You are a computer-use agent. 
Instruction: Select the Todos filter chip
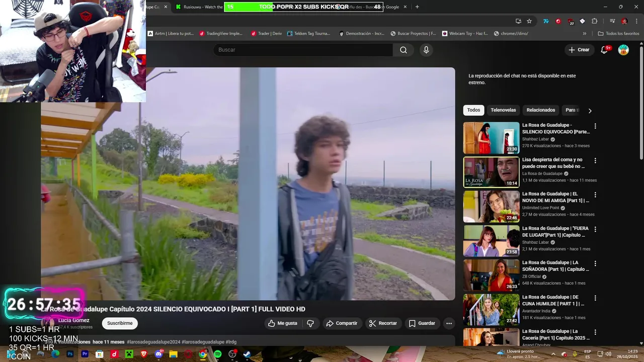pos(473,110)
